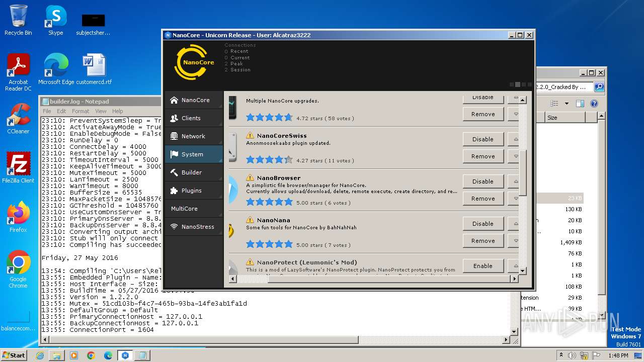This screenshot has width=644, height=362.
Task: Click the Explorer search button
Action: pyautogui.click(x=599, y=87)
